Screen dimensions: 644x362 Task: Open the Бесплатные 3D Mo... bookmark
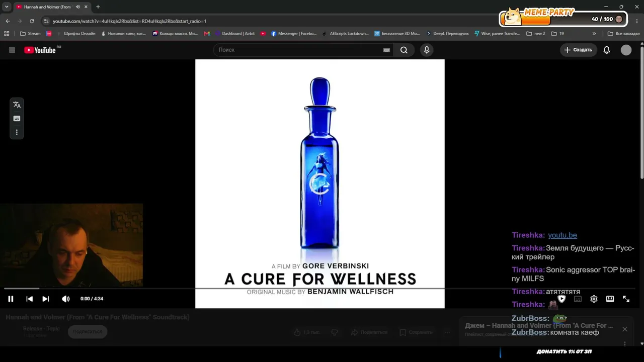397,34
